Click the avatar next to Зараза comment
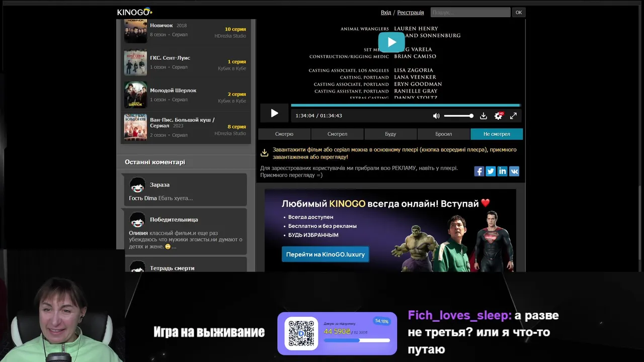The width and height of the screenshot is (644, 362). 137,185
